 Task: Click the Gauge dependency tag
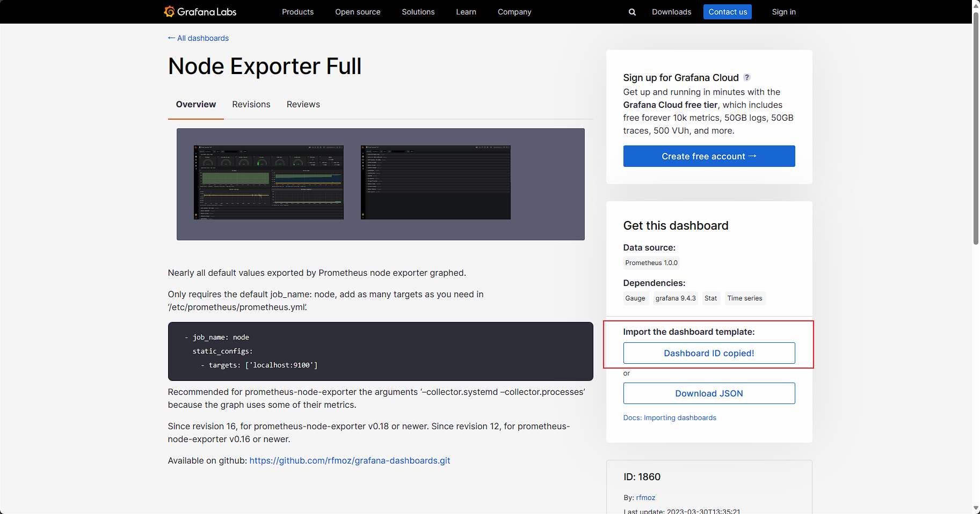pyautogui.click(x=635, y=298)
